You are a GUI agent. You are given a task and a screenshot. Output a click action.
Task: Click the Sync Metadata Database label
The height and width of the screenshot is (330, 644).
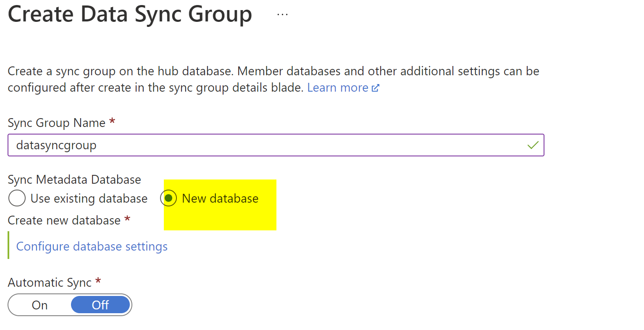[x=74, y=180]
